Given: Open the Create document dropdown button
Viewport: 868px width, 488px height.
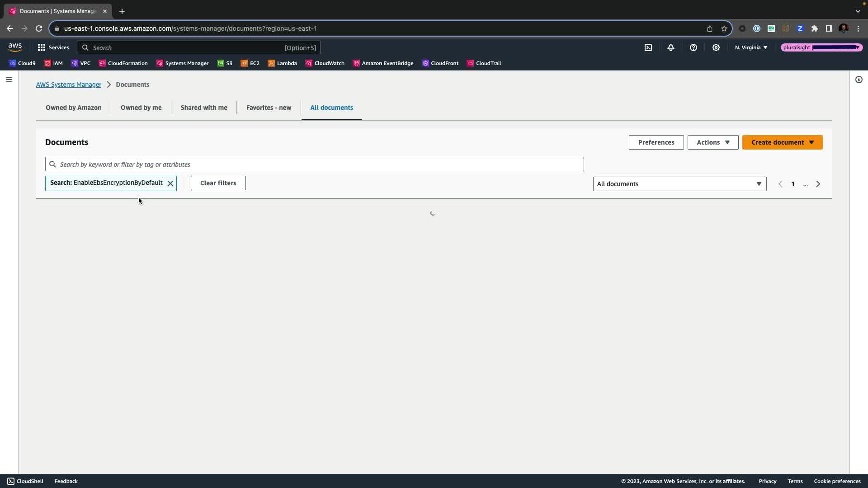Looking at the screenshot, I should (782, 142).
